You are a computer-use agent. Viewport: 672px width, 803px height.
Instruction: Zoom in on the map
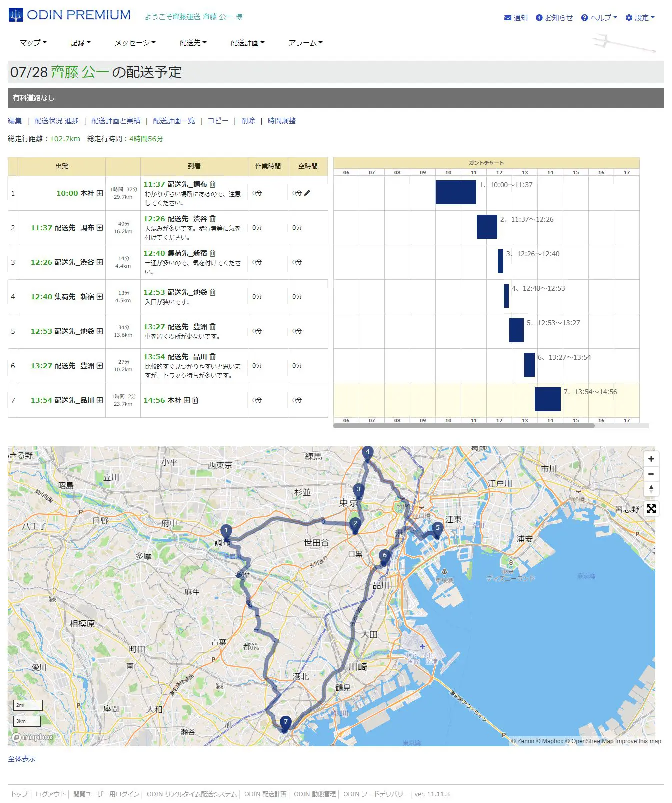[x=651, y=459]
